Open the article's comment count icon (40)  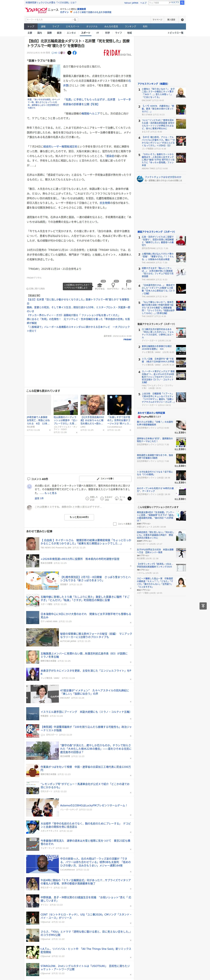[x=54, y=53]
